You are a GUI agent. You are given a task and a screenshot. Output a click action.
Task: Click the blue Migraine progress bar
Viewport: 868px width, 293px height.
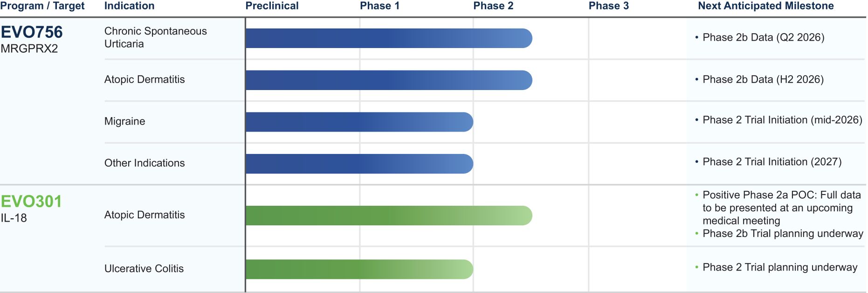tap(359, 122)
